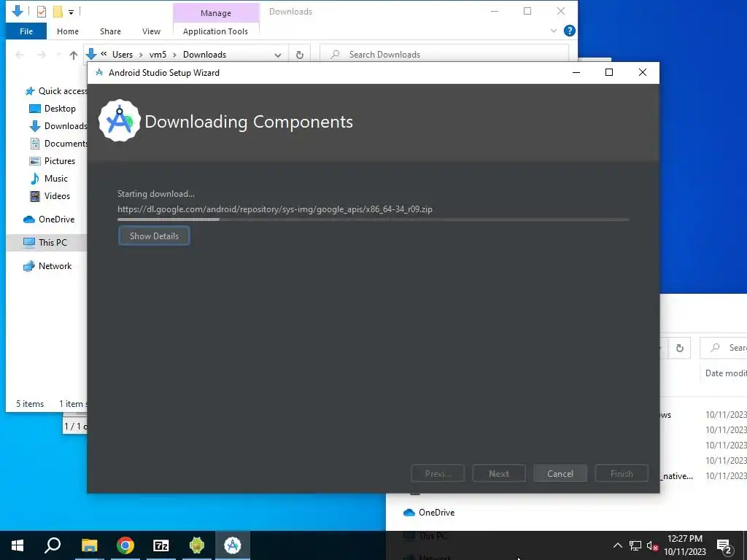The height and width of the screenshot is (560, 747).
Task: Open the Windows Start menu
Action: 18,545
